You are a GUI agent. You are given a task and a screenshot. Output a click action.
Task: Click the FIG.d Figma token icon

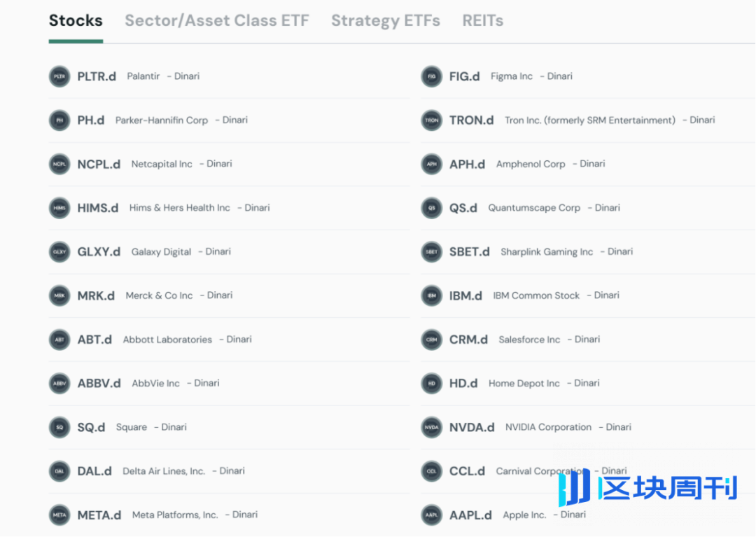[431, 76]
